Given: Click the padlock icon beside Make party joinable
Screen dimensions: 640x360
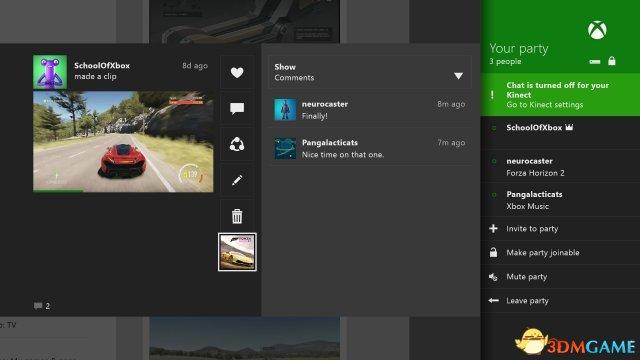Looking at the screenshot, I should pos(493,252).
